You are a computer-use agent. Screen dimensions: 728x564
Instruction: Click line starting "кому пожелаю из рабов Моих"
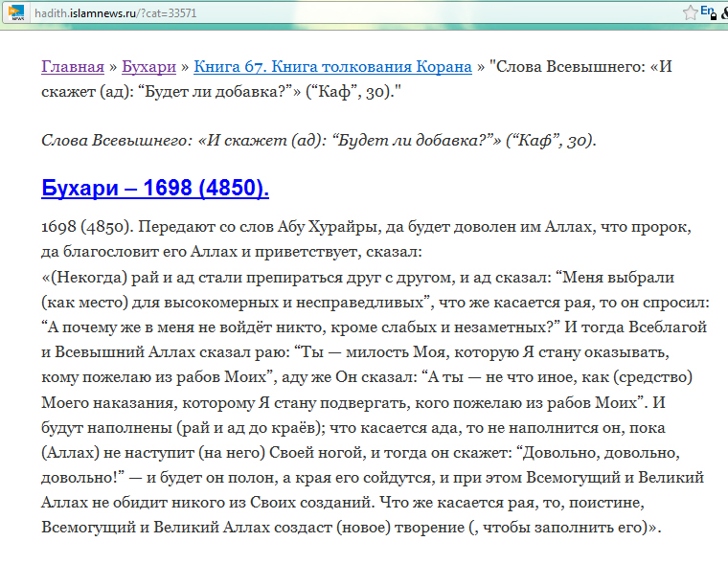367,377
